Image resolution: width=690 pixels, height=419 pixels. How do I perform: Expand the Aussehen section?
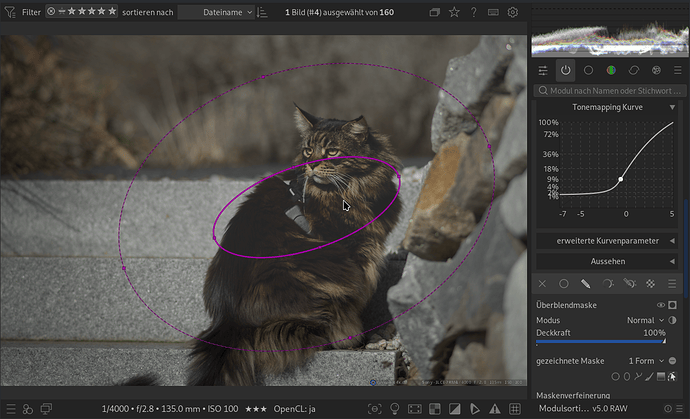tap(608, 261)
